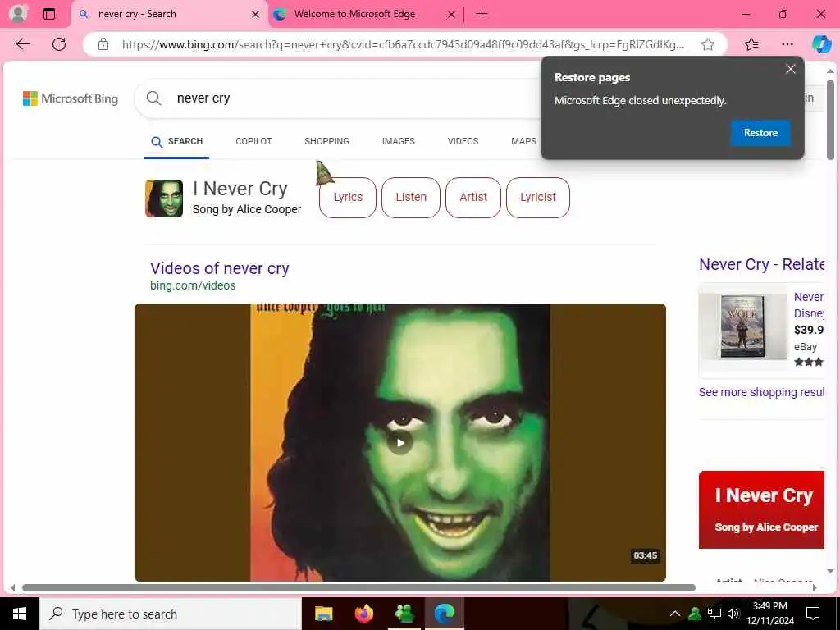Switch to the COPILOT tab

point(253,141)
